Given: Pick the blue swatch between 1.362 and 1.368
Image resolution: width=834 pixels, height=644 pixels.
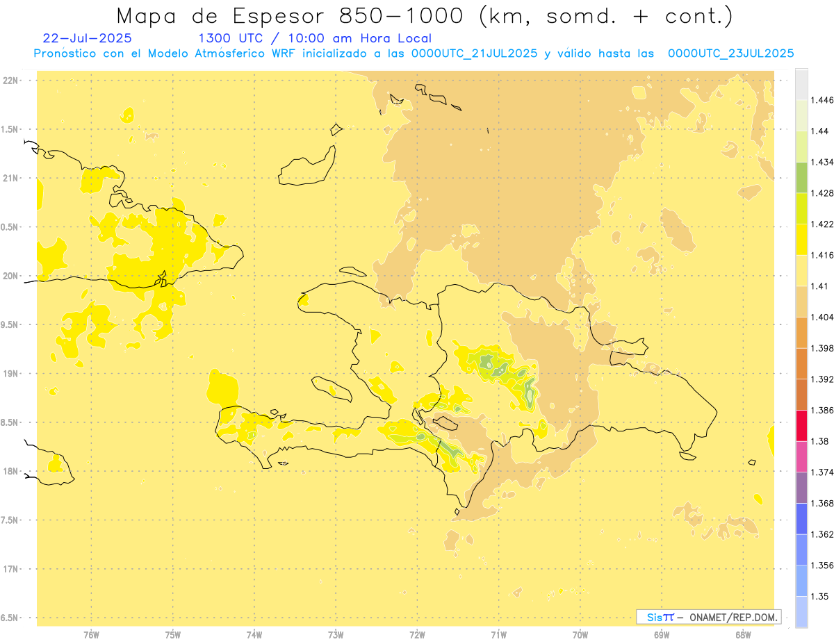Looking at the screenshot, I should click(801, 518).
